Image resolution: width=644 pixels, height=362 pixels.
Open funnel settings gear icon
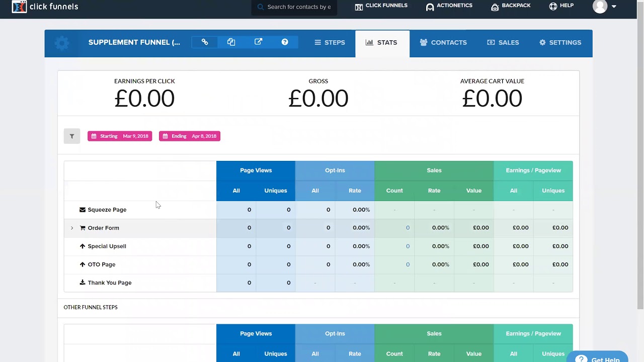pyautogui.click(x=62, y=43)
